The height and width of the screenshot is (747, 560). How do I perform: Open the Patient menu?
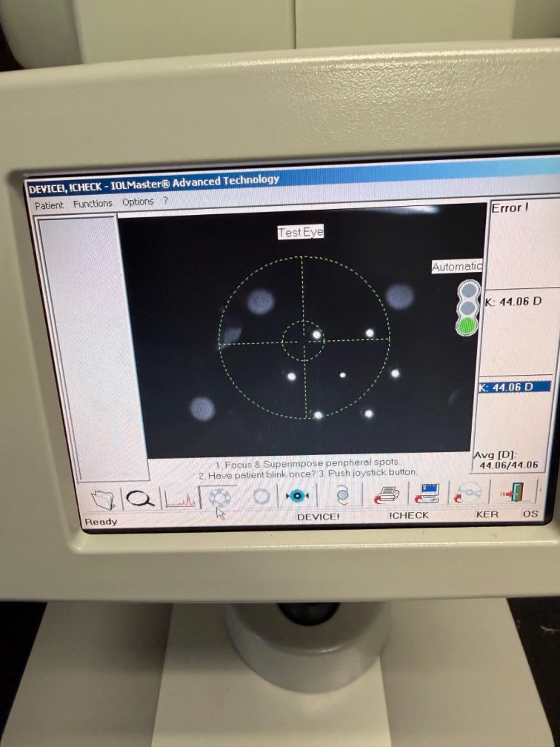49,205
